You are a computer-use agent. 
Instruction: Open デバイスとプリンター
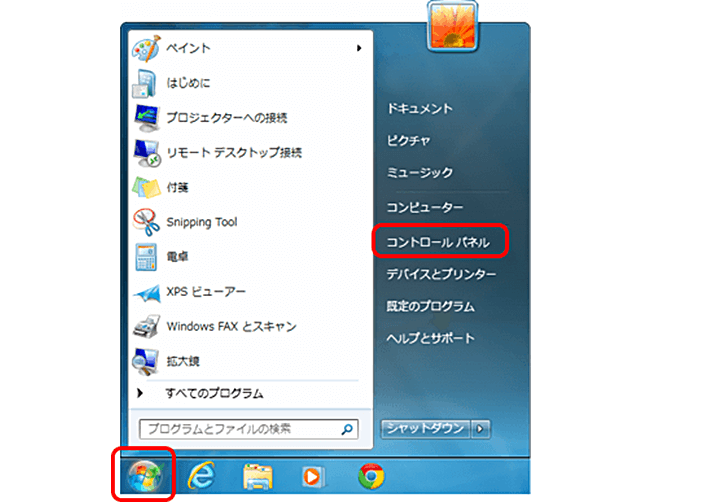441,274
